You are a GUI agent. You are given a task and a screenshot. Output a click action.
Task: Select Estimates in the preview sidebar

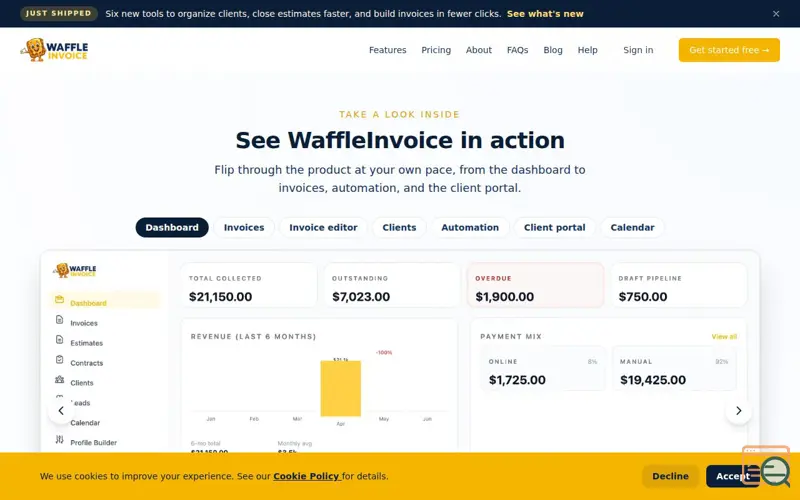(86, 343)
